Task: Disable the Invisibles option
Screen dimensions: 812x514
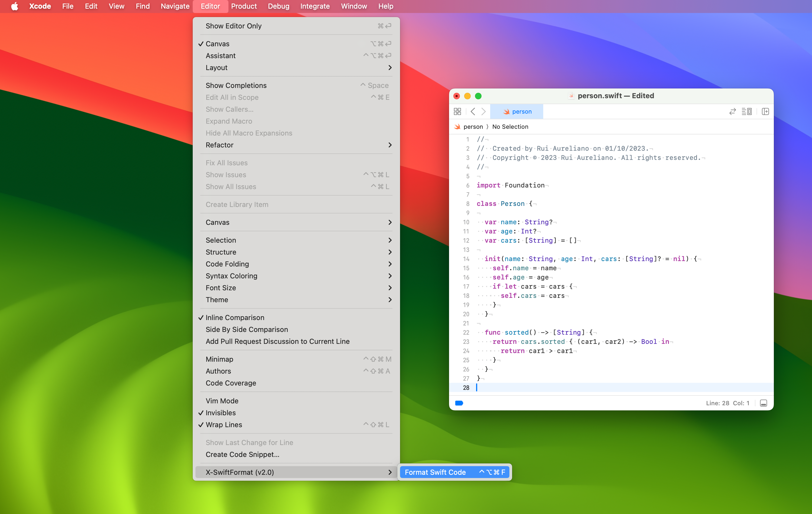Action: 221,413
